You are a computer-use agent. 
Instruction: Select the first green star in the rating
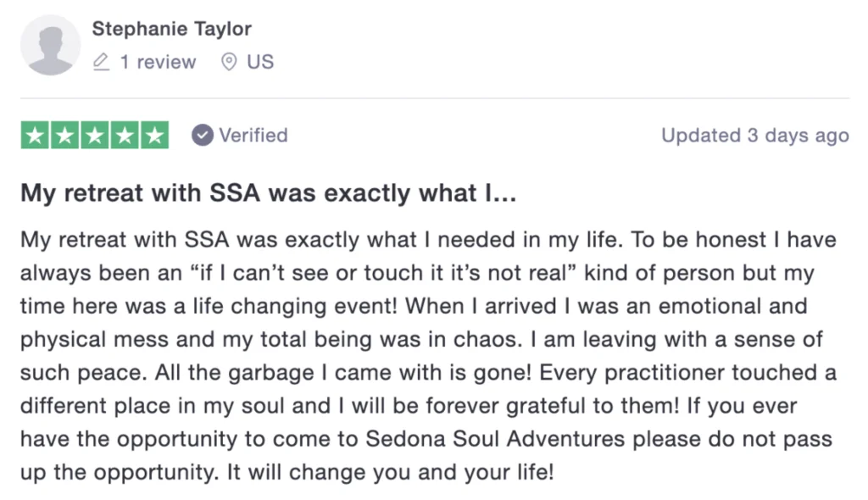(x=35, y=135)
